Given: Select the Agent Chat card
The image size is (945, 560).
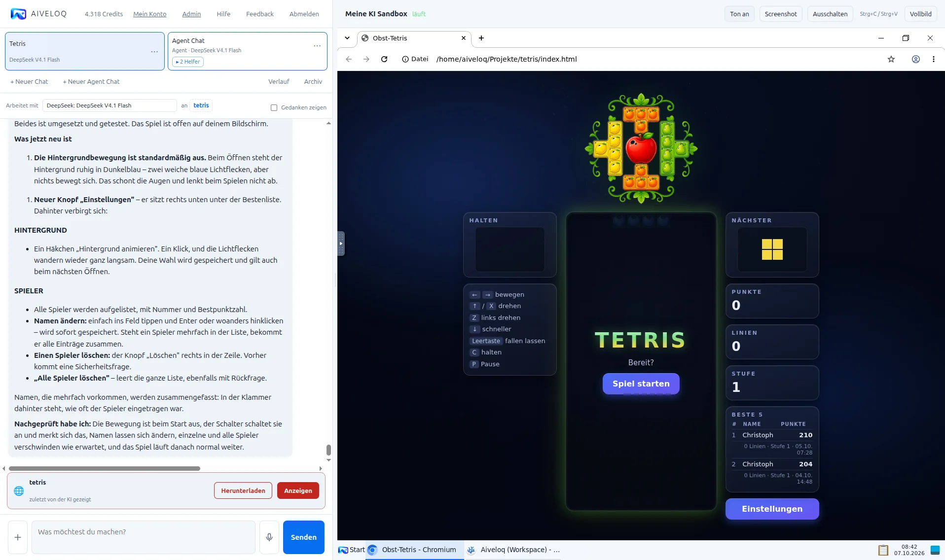Looking at the screenshot, I should click(248, 51).
